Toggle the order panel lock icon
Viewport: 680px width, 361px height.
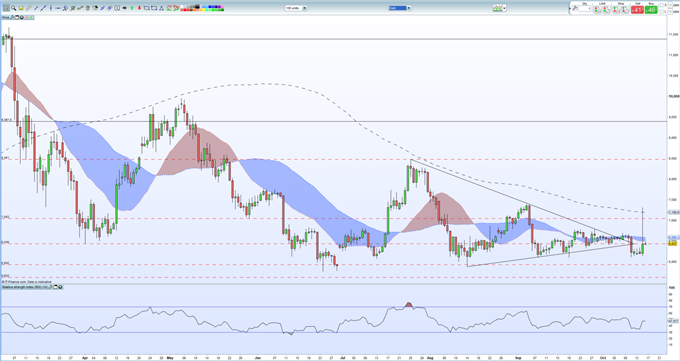(575, 8)
